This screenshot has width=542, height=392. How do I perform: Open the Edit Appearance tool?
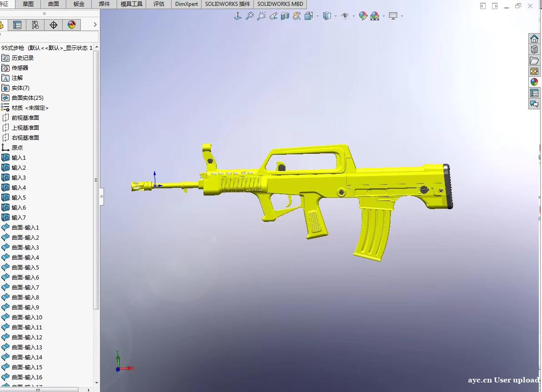pyautogui.click(x=363, y=16)
